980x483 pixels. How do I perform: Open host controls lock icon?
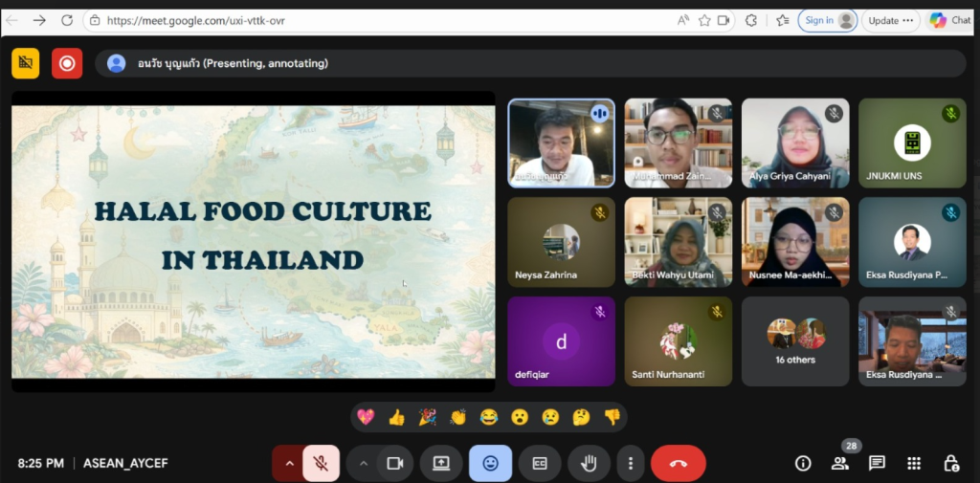point(950,463)
